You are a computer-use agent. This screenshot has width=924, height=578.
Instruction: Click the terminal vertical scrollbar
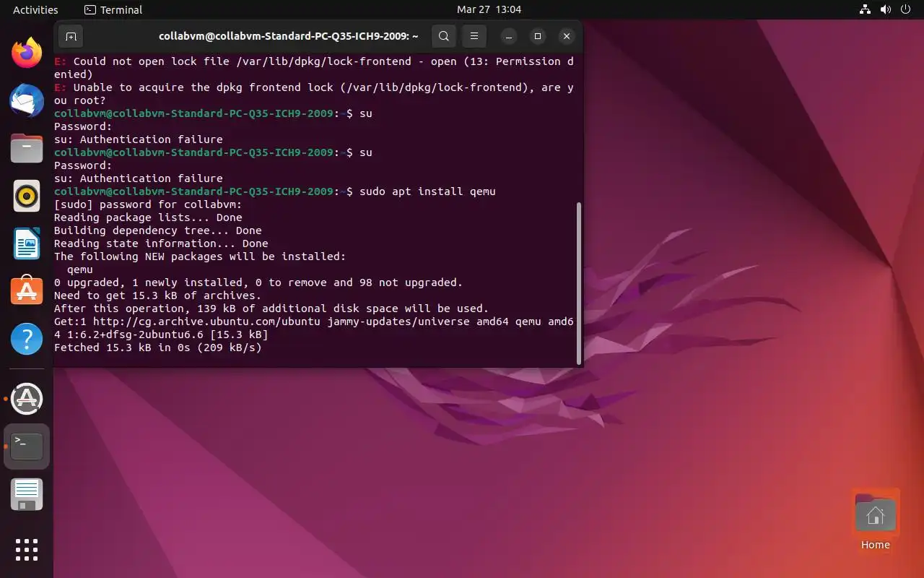click(578, 283)
